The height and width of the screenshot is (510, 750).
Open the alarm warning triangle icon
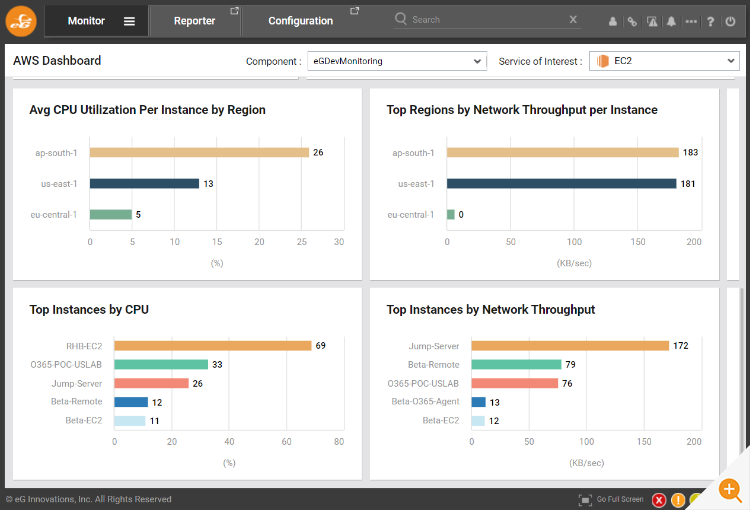[652, 22]
